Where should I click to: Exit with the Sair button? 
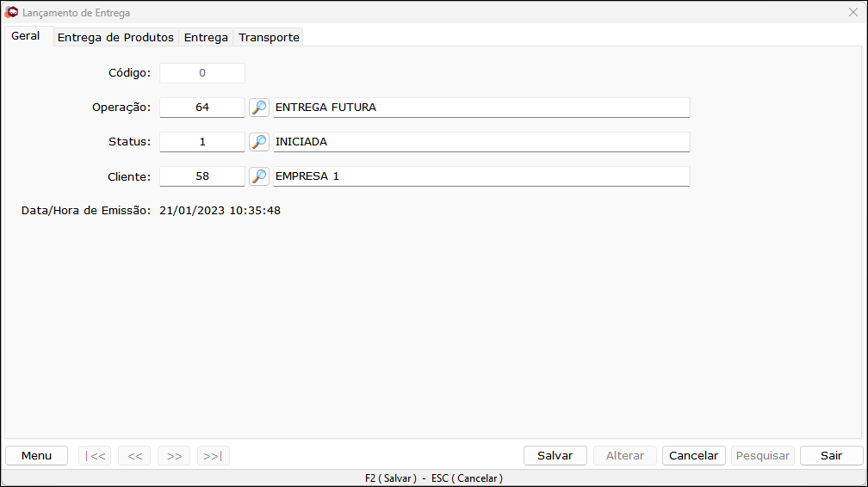(x=832, y=455)
